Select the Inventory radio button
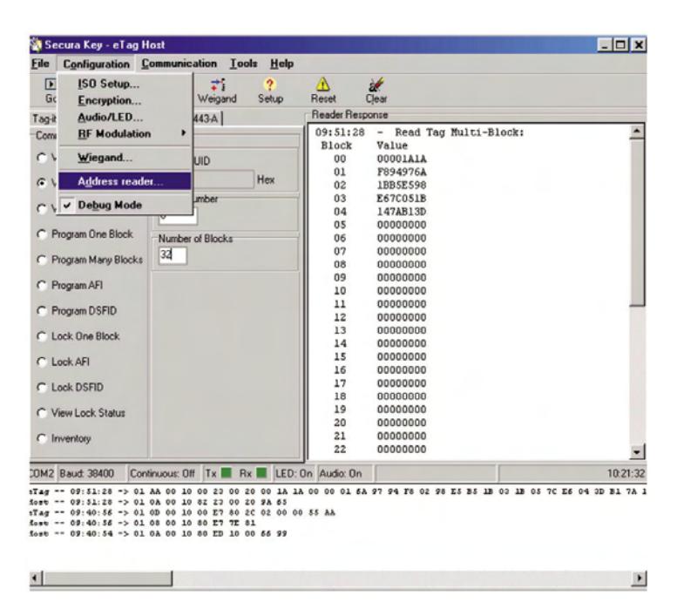 42,438
